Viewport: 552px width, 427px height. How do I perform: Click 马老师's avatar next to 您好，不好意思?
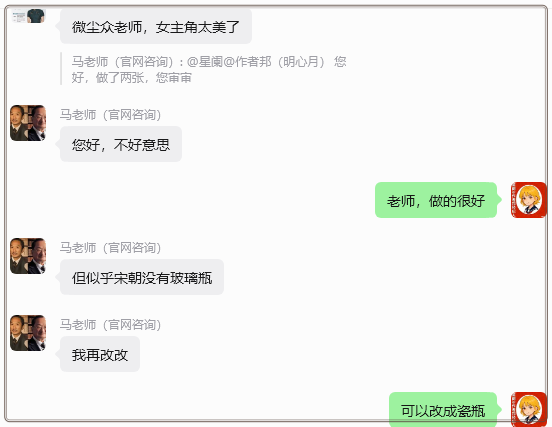point(28,123)
